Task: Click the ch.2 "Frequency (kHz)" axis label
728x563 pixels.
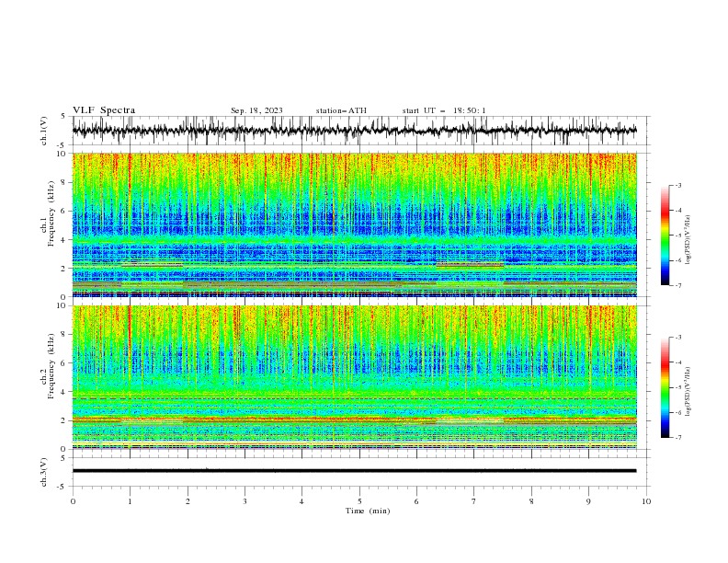Action: click(51, 366)
